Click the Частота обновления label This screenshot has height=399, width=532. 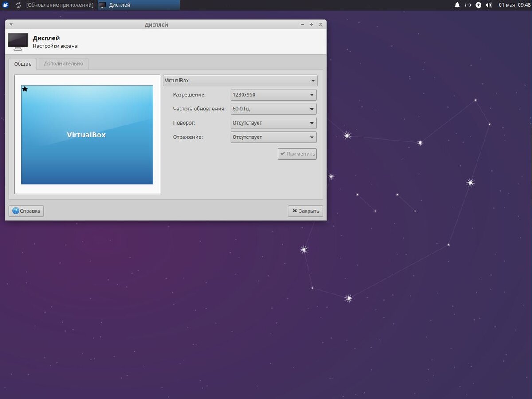click(199, 109)
